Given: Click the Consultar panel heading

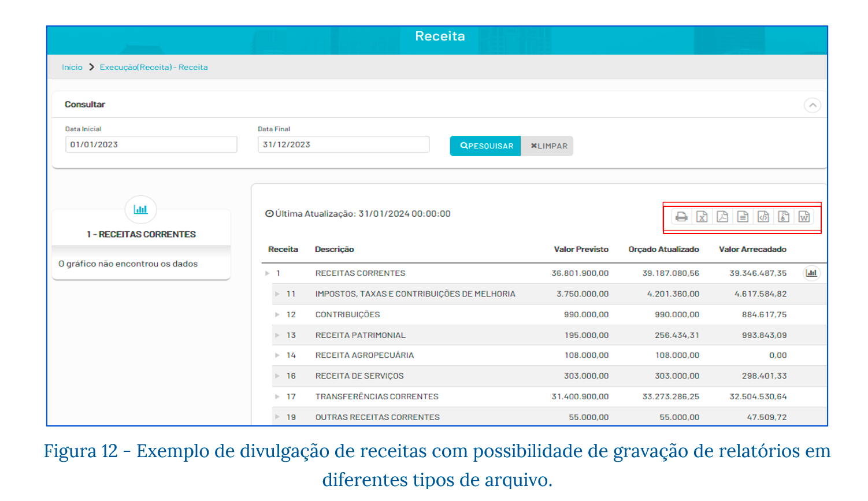Looking at the screenshot, I should (85, 105).
